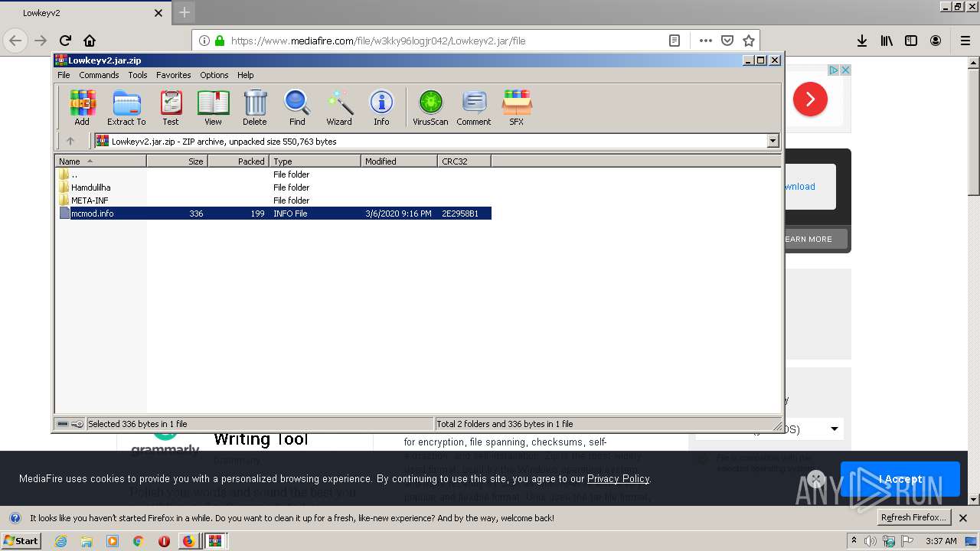Click the WinRAR taskbar button
980x551 pixels.
pyautogui.click(x=215, y=541)
